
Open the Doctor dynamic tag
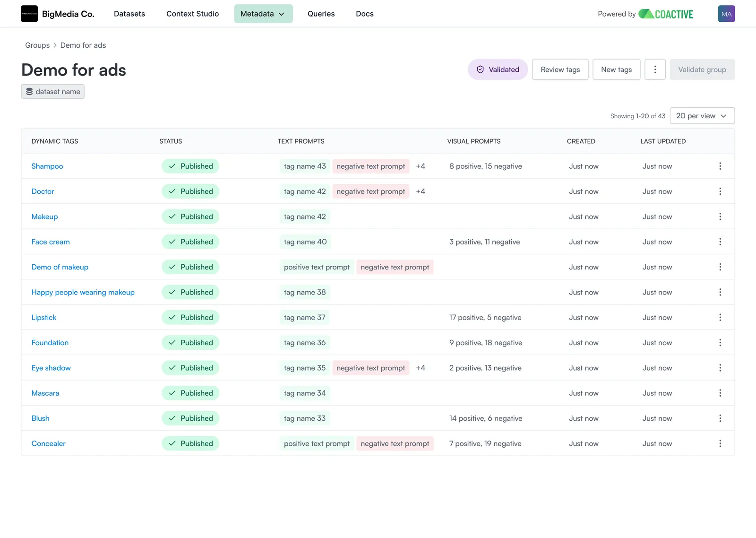pos(43,191)
